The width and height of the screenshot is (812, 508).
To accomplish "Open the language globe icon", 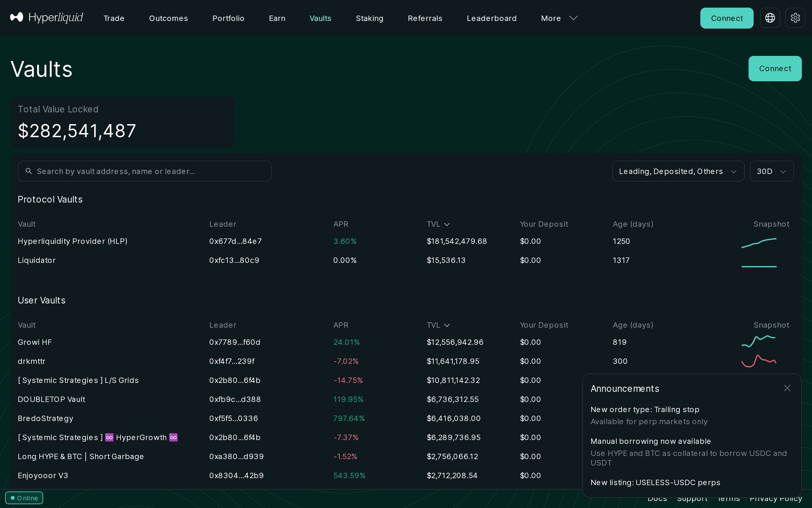I will pos(770,18).
